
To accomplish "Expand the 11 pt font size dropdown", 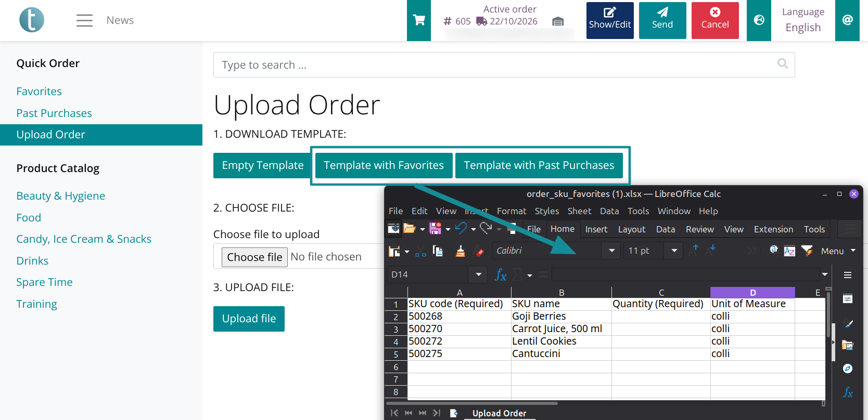I will coord(674,251).
